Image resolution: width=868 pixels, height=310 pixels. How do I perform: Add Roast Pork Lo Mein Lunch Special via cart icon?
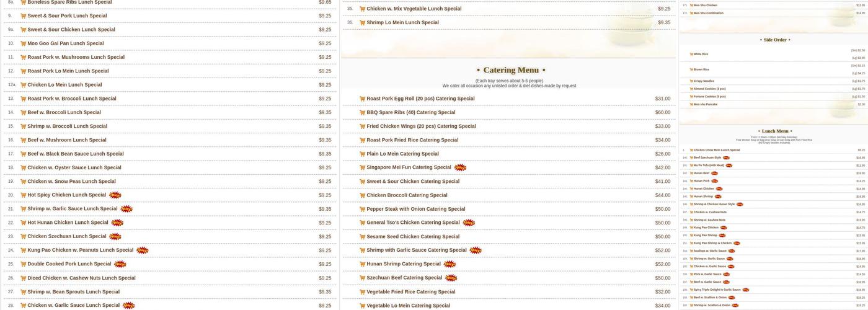[x=23, y=71]
